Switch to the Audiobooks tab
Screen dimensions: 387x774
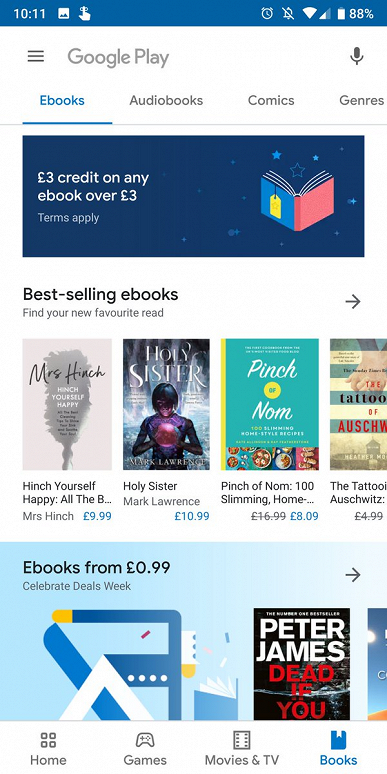click(166, 100)
